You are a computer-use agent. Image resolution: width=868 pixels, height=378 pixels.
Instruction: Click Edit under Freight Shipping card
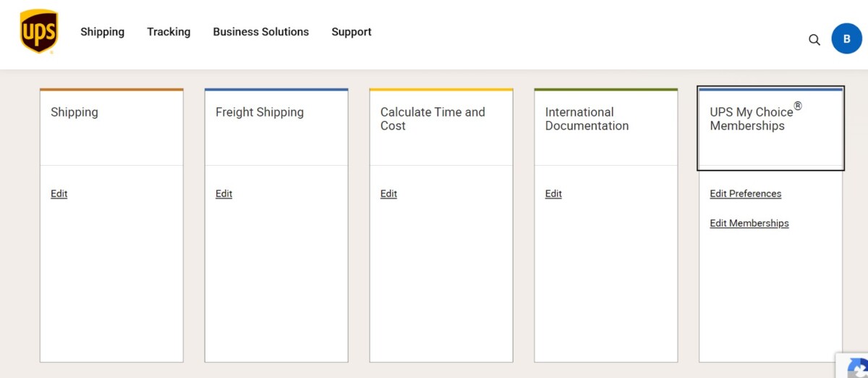224,193
